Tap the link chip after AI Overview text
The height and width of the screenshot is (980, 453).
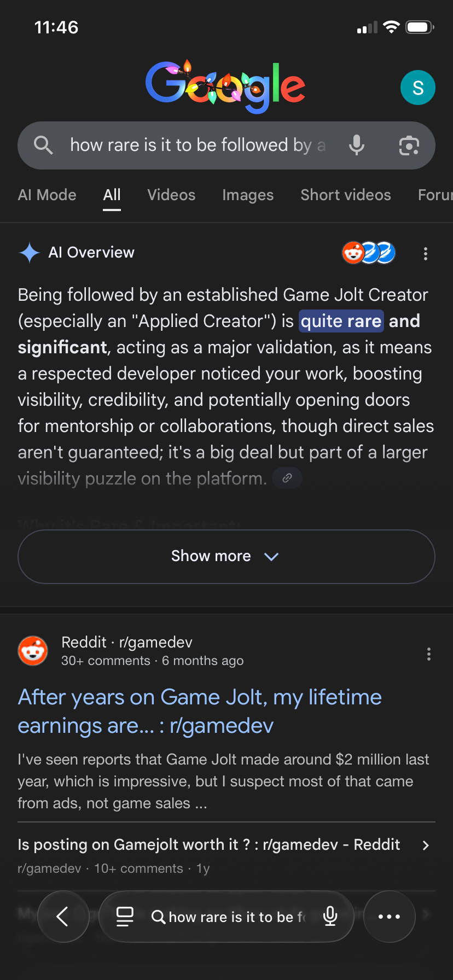coord(287,479)
